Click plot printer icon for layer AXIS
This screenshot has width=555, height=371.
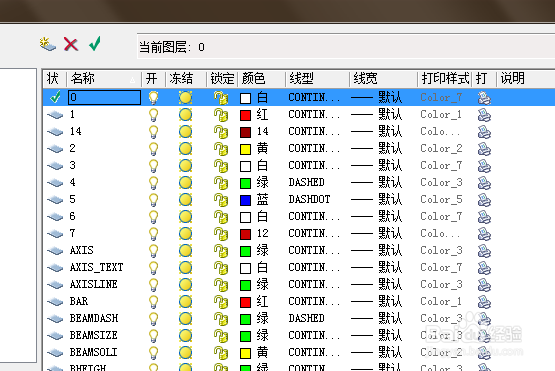click(x=484, y=251)
